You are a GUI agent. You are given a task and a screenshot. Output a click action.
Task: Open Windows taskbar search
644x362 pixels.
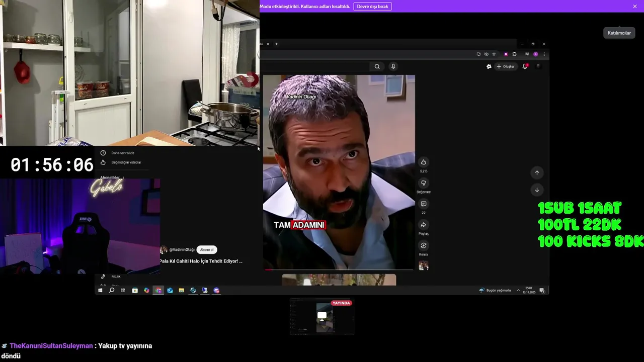coord(112,290)
